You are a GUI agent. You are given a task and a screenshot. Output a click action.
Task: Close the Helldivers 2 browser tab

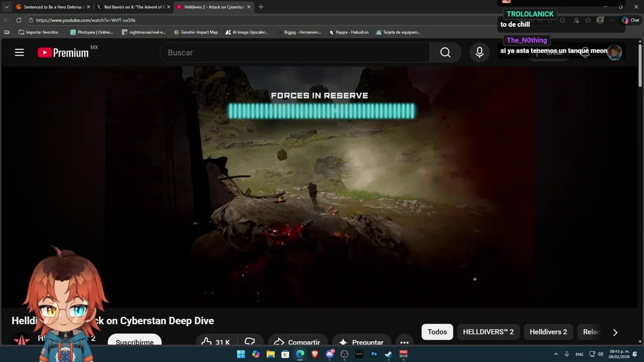point(249,7)
